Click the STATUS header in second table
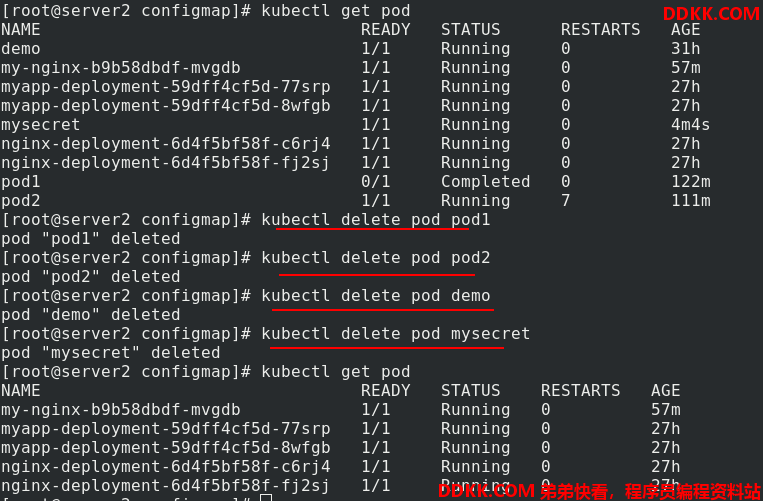This screenshot has width=763, height=501. point(471,391)
